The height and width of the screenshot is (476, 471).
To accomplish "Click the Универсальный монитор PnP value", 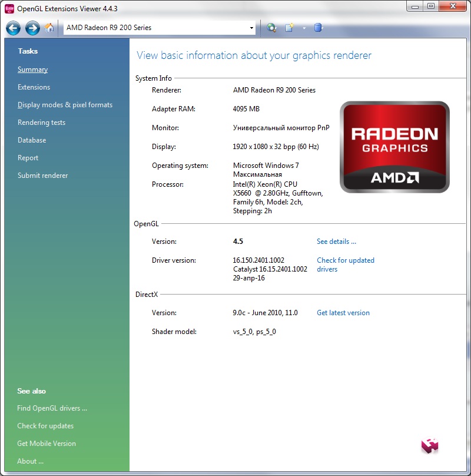I will (x=281, y=128).
